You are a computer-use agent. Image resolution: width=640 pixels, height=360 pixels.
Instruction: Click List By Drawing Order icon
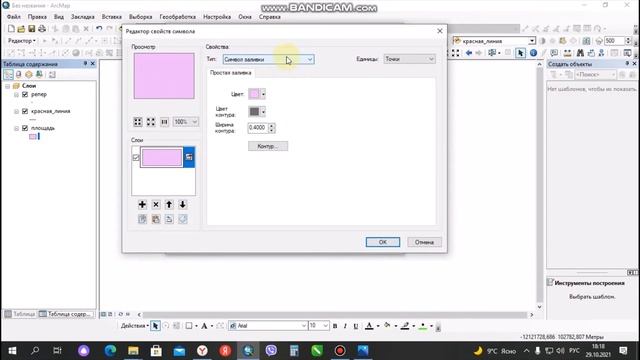pyautogui.click(x=8, y=74)
